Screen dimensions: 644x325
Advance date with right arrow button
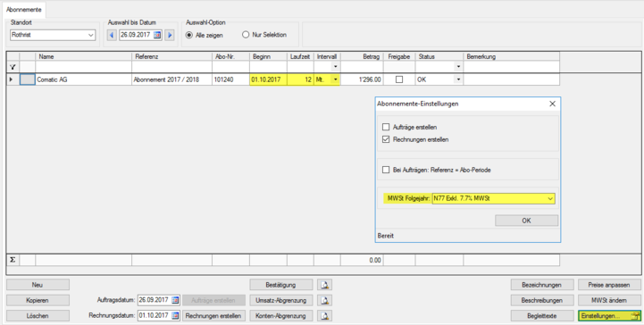pyautogui.click(x=169, y=35)
